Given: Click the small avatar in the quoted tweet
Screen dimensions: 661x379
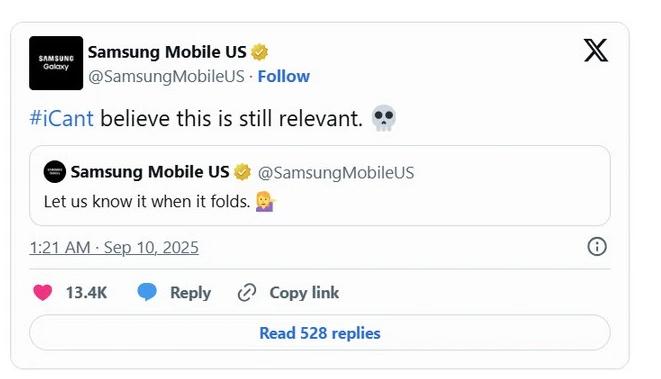Looking at the screenshot, I should tap(55, 172).
